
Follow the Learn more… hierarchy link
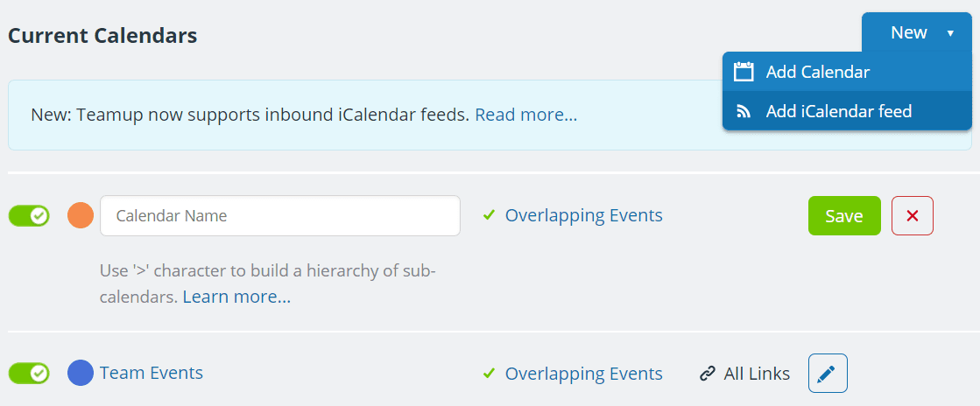236,297
